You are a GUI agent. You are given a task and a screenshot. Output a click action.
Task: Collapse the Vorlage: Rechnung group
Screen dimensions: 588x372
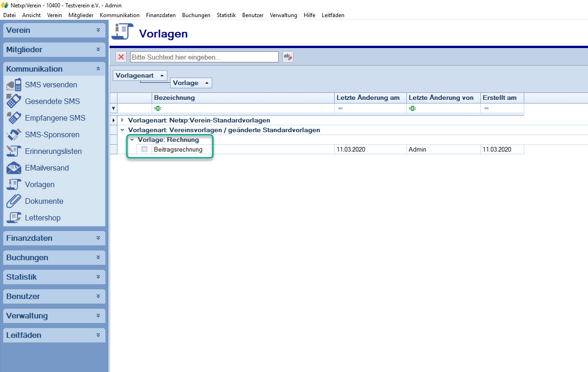tap(132, 140)
